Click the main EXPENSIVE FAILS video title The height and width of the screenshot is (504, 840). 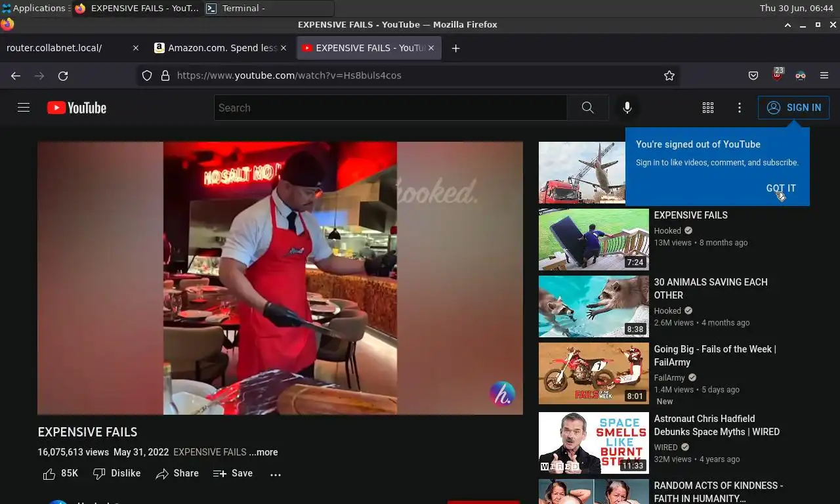(x=87, y=432)
